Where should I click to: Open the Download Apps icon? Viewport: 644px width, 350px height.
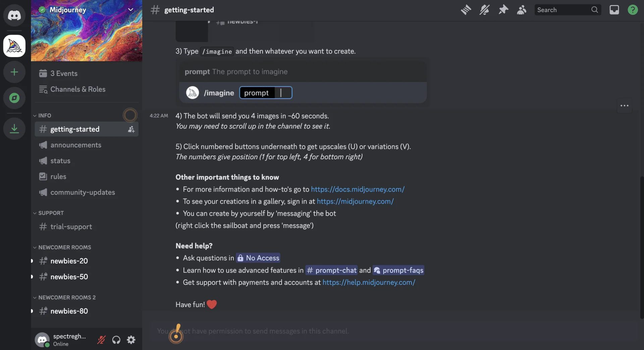[14, 129]
